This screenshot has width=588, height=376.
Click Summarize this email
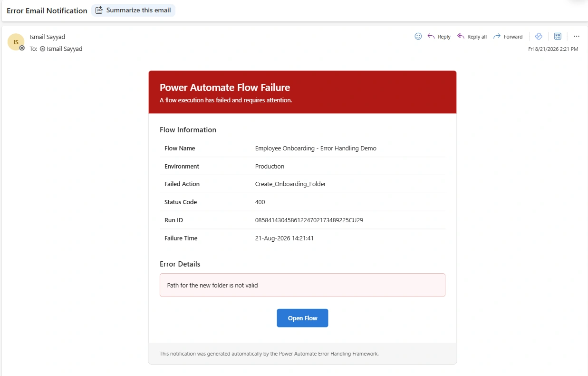[133, 10]
